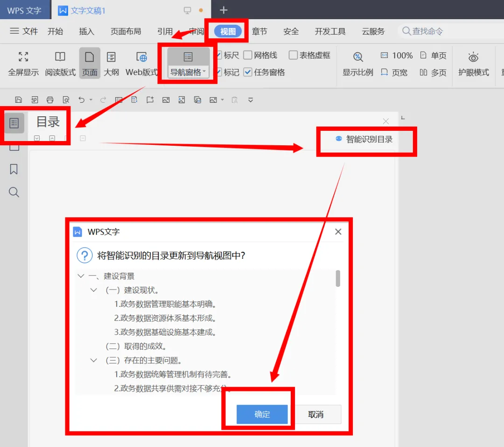This screenshot has height=447, width=504.
Task: Click the dialog list scrollbar thumb
Action: point(338,278)
